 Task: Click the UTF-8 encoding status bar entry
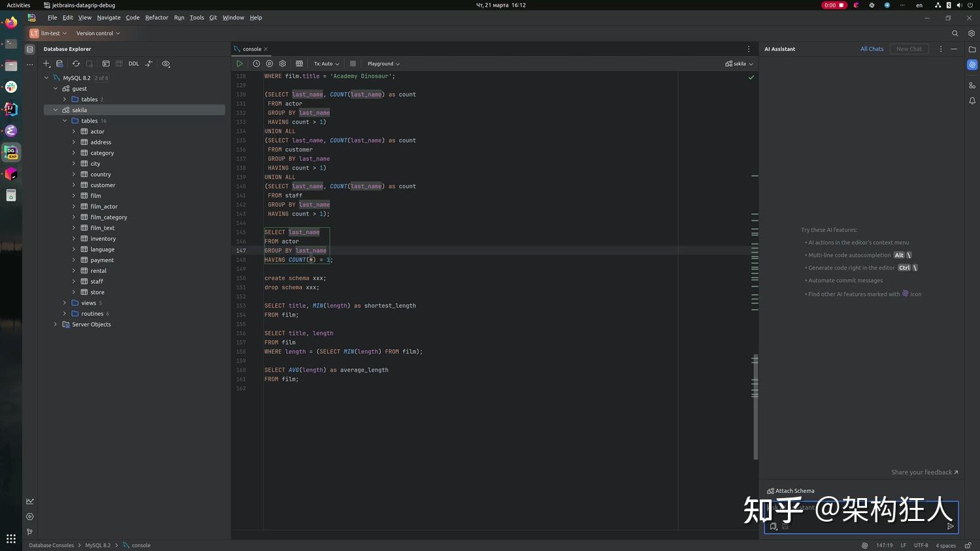921,545
